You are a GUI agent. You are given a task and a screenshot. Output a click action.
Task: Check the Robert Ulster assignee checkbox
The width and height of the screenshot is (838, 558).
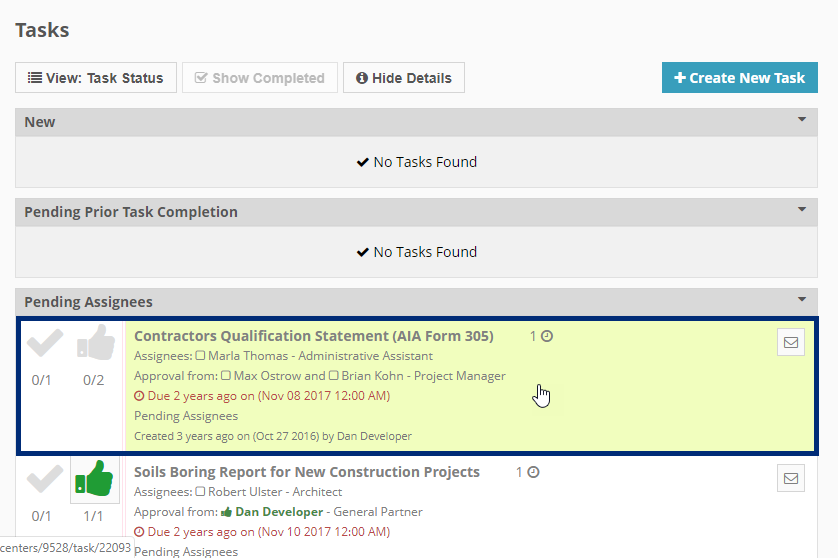200,491
